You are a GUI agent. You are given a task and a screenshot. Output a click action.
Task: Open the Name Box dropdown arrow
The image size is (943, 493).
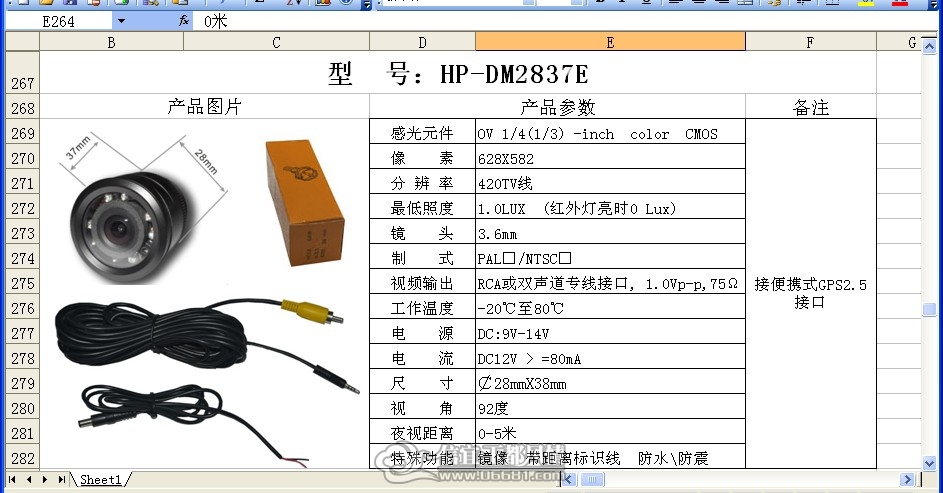tap(121, 21)
